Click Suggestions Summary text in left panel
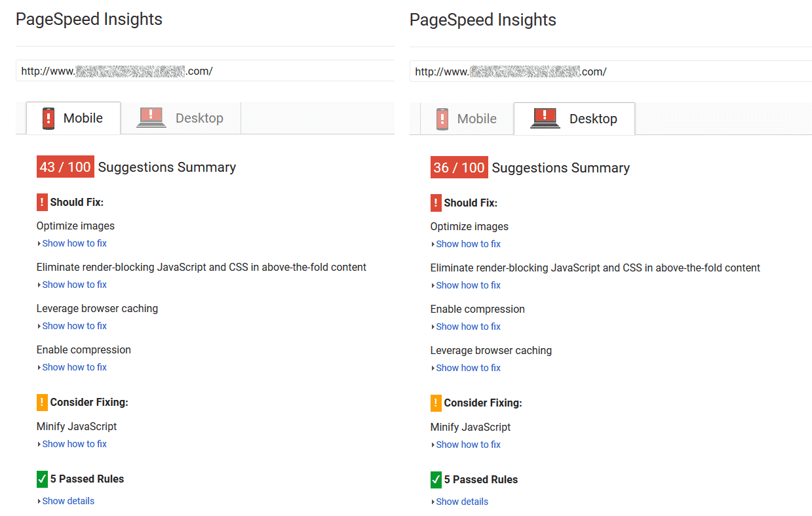This screenshot has width=812, height=516. click(x=167, y=167)
